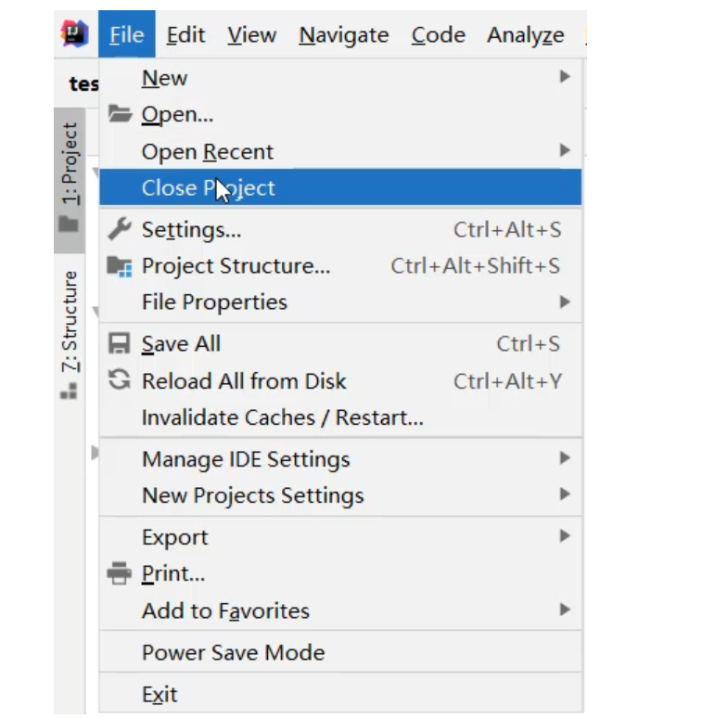The height and width of the screenshot is (719, 728).
Task: Click the Reload All from Disk icon
Action: [x=120, y=380]
